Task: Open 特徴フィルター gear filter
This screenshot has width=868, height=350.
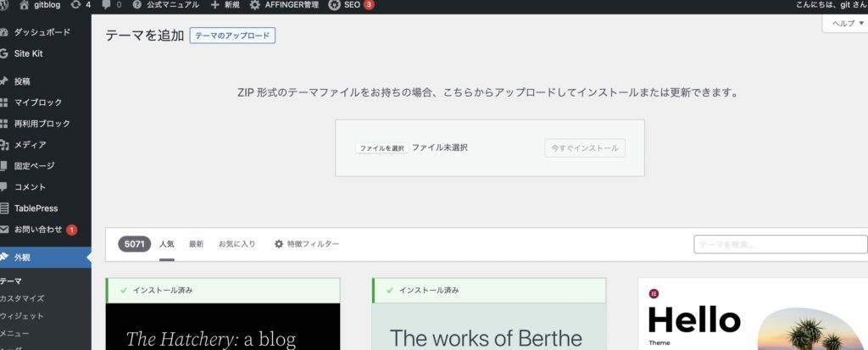Action: (306, 244)
